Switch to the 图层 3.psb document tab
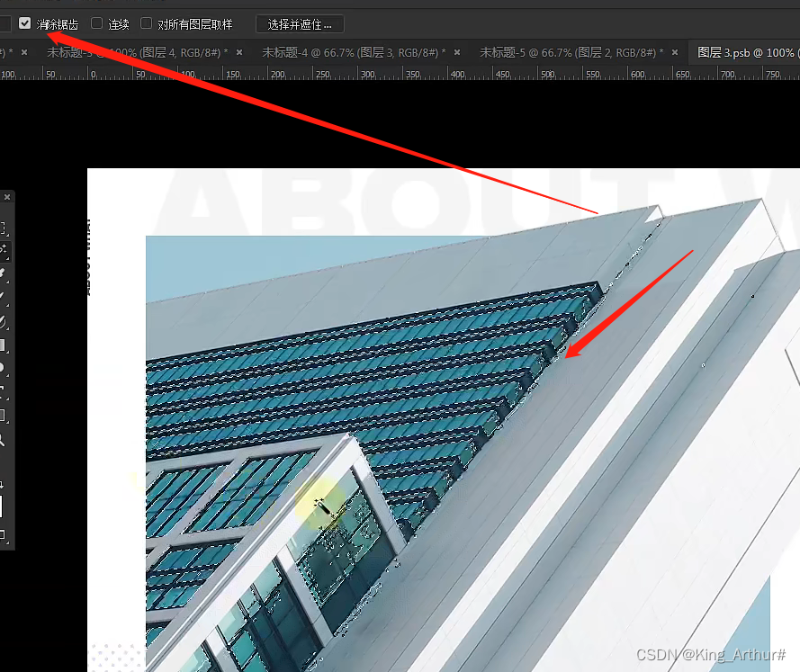This screenshot has height=672, width=800. click(745, 52)
